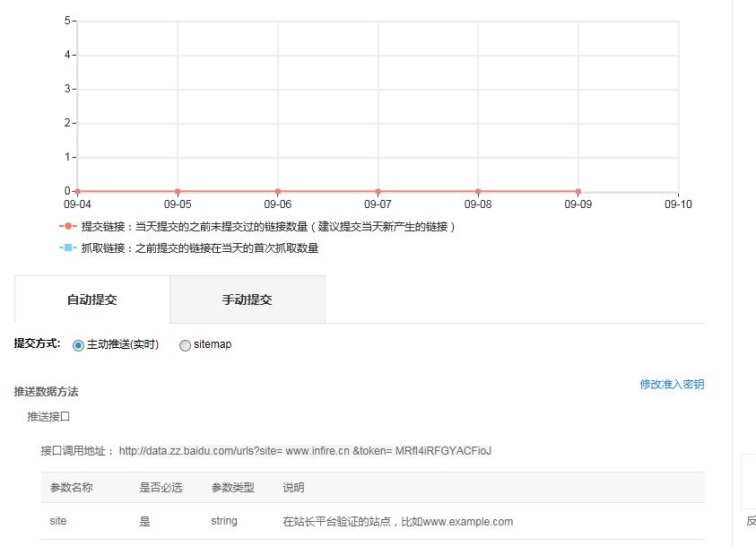Screen dimensions: 756x547
Task: Click the data point marker above 09-04
Action: [x=77, y=190]
